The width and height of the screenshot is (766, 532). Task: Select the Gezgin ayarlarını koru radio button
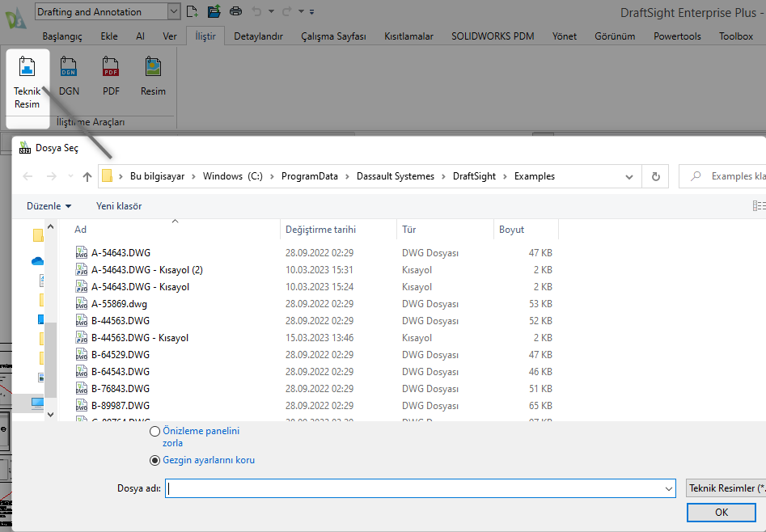click(154, 460)
